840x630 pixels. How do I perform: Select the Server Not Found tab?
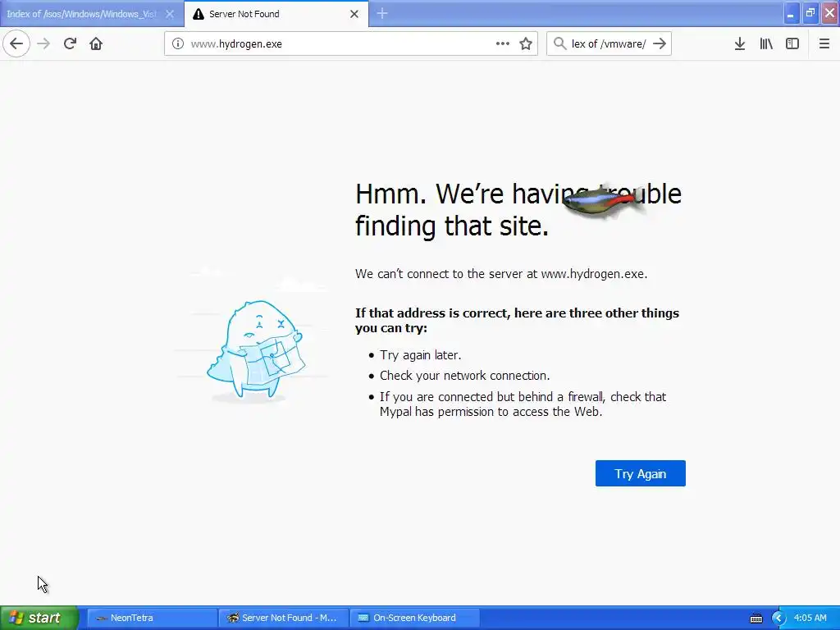click(x=276, y=14)
